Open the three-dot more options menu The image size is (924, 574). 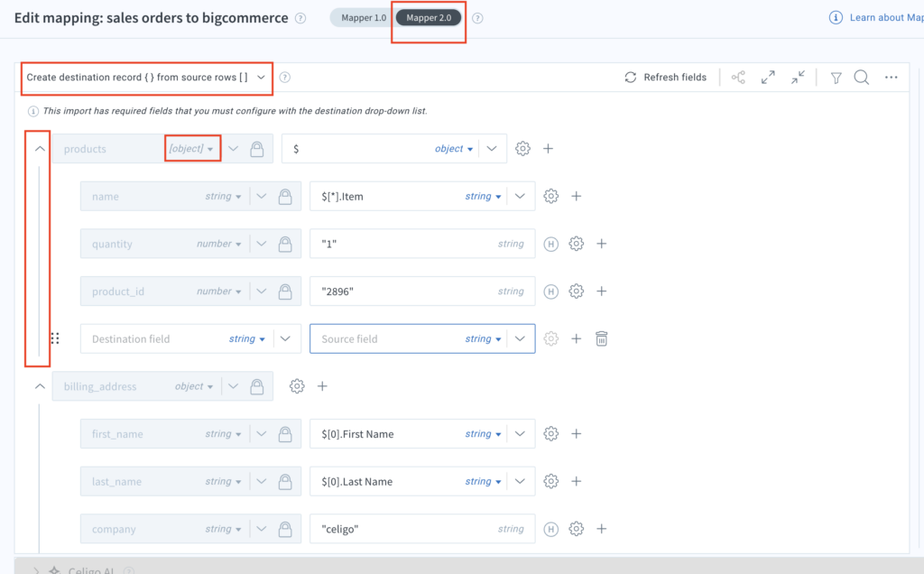(892, 78)
